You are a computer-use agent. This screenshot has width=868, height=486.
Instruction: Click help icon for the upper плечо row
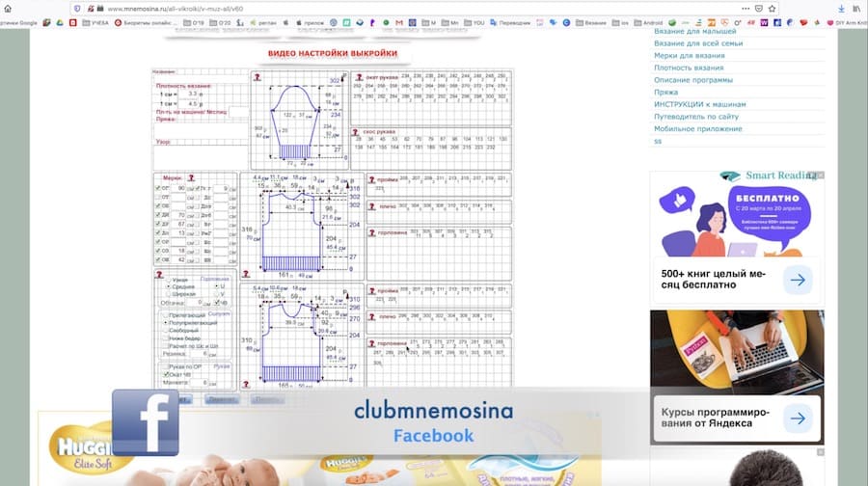click(x=372, y=206)
